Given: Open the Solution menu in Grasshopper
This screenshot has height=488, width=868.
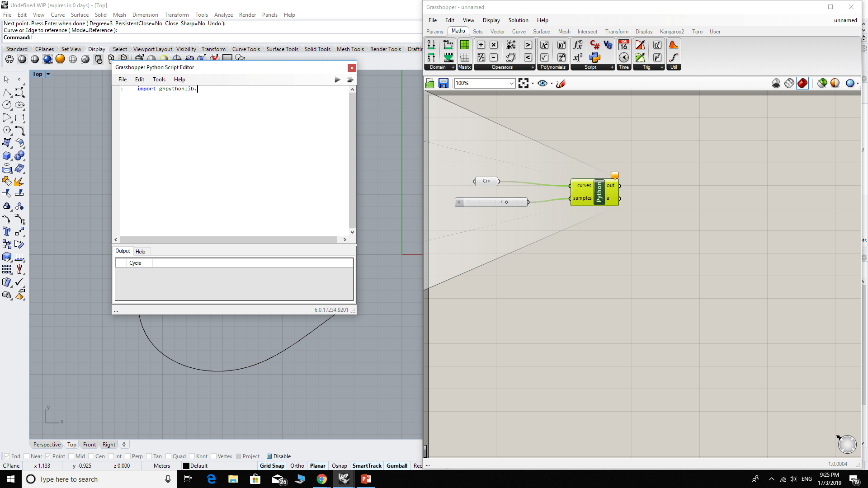Looking at the screenshot, I should (518, 20).
